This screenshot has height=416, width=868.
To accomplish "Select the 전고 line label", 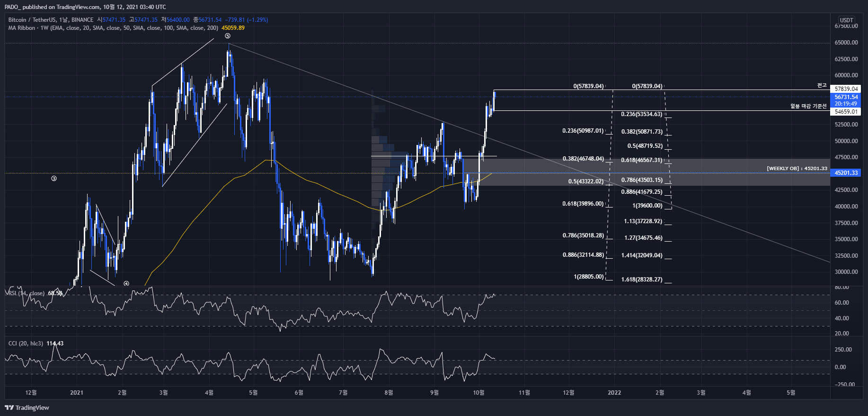I will click(822, 85).
